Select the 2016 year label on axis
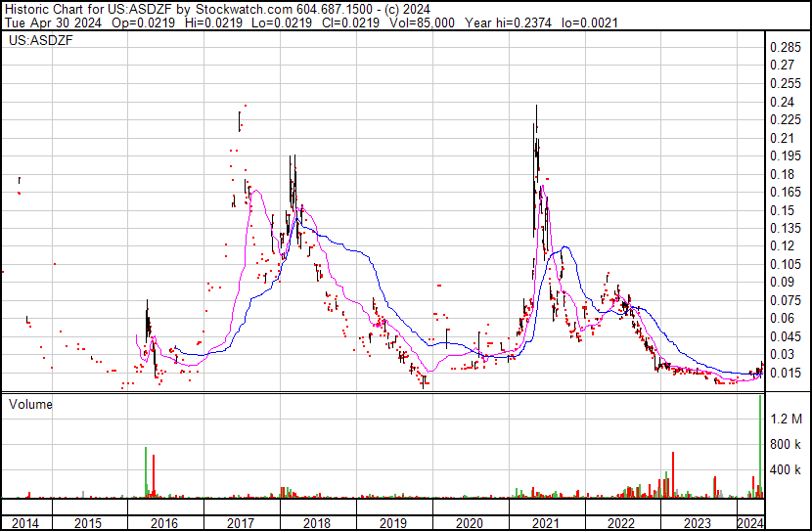This screenshot has height=531, width=812. [x=164, y=523]
